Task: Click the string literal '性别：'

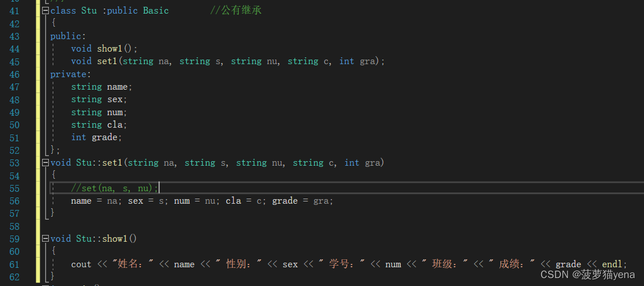Action: (239, 264)
